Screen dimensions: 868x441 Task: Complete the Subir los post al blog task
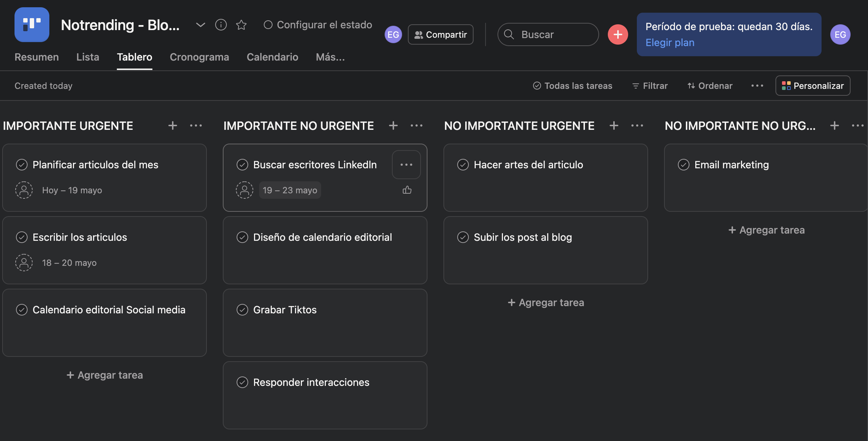(x=463, y=237)
